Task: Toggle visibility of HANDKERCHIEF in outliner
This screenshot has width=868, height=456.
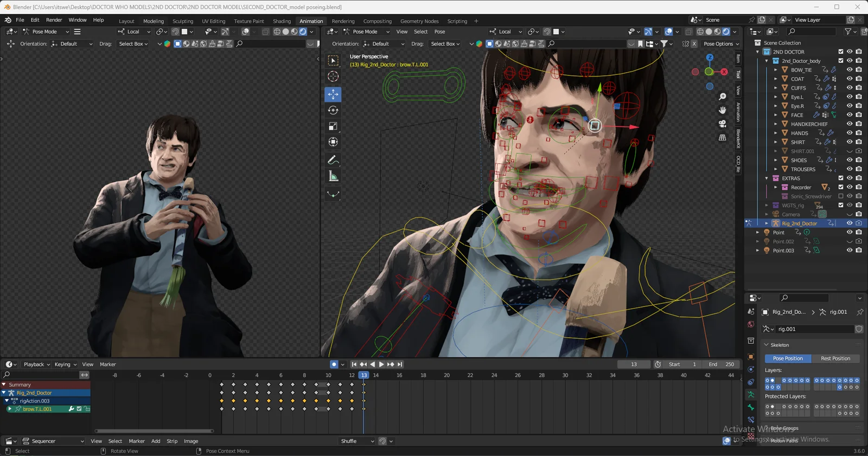Action: (x=850, y=124)
